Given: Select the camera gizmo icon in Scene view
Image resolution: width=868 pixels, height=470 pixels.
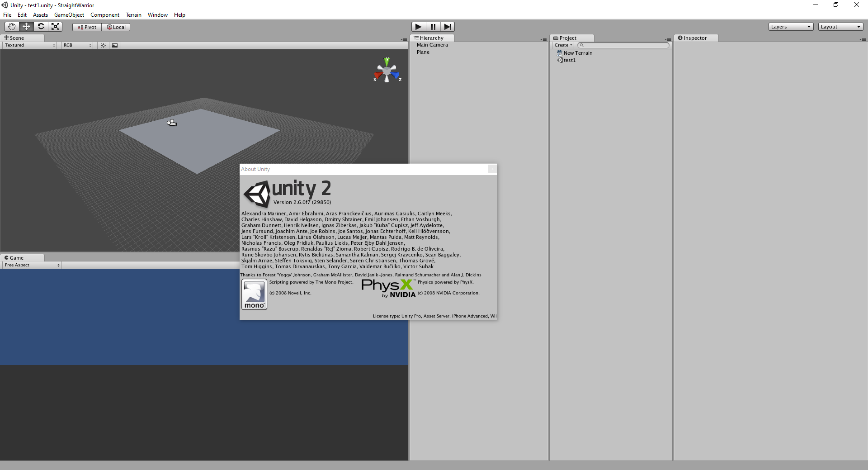Looking at the screenshot, I should pyautogui.click(x=172, y=123).
